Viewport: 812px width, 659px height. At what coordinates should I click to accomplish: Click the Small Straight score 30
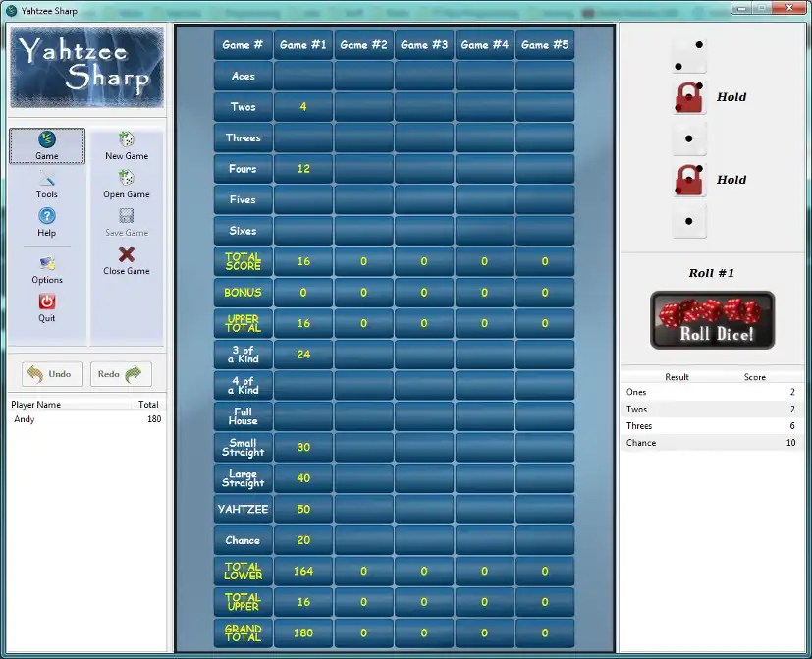click(303, 447)
